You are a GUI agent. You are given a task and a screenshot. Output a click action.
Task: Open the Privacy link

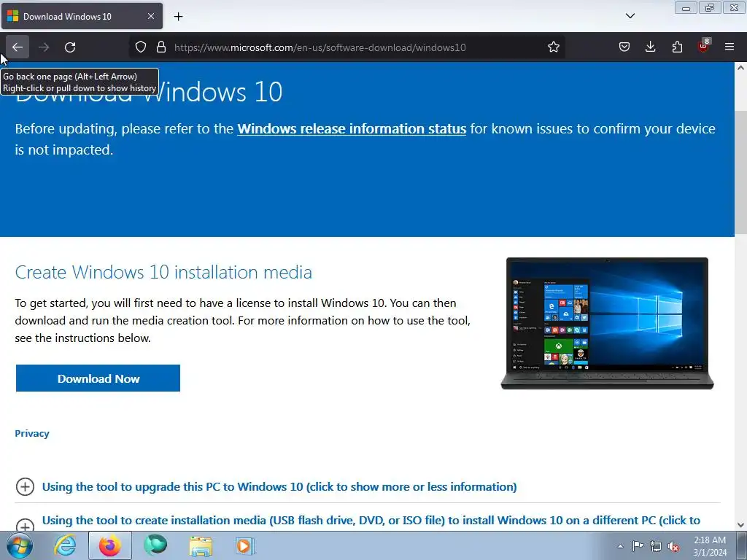(x=32, y=433)
